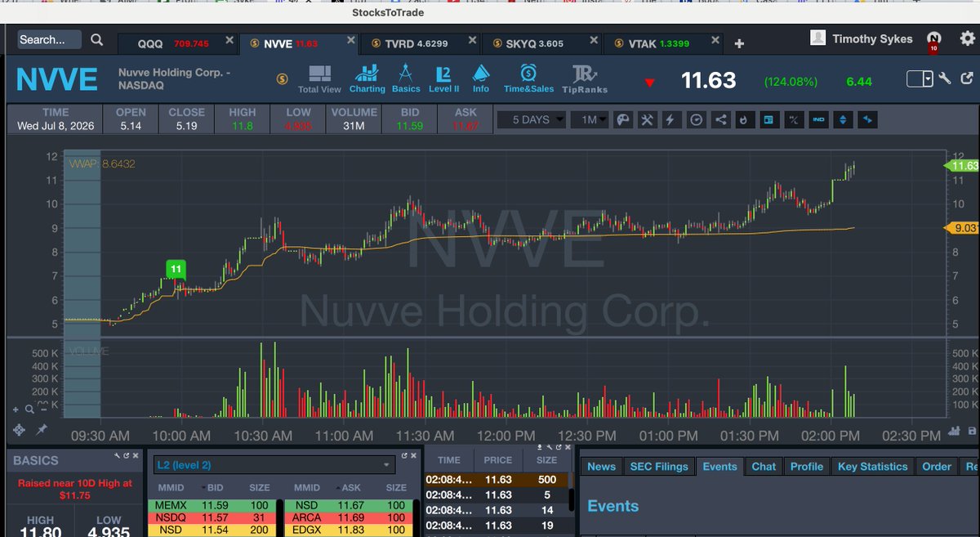Share the chart via share icon
Screen dimensions: 980x537
pyautogui.click(x=720, y=119)
